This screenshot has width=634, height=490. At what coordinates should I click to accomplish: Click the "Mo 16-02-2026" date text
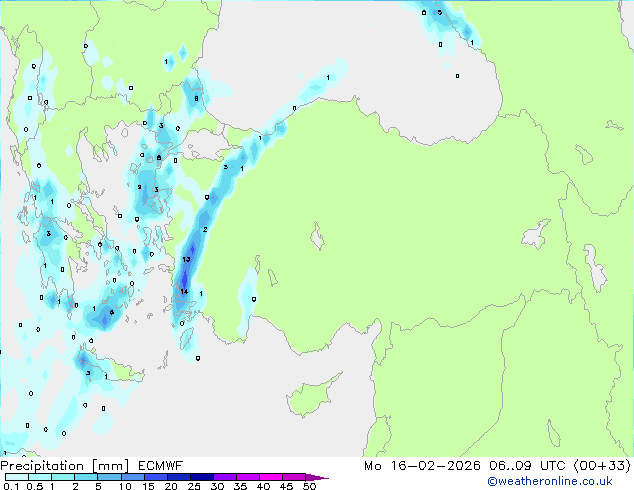422,466
